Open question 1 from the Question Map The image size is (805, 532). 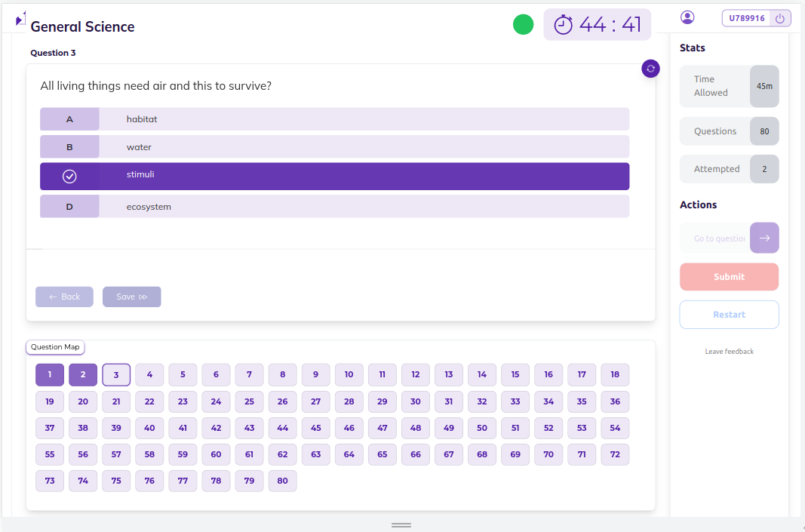click(x=50, y=375)
